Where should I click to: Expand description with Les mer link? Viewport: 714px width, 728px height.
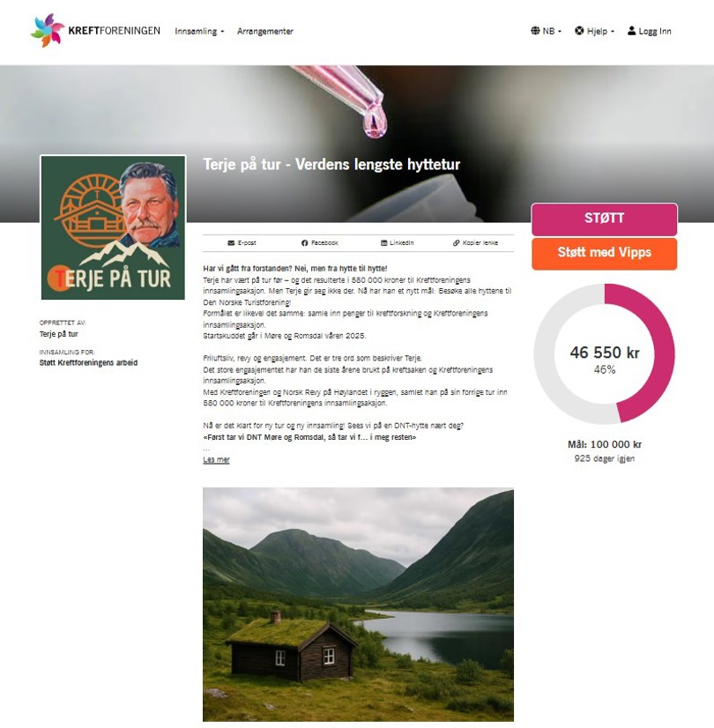click(216, 460)
